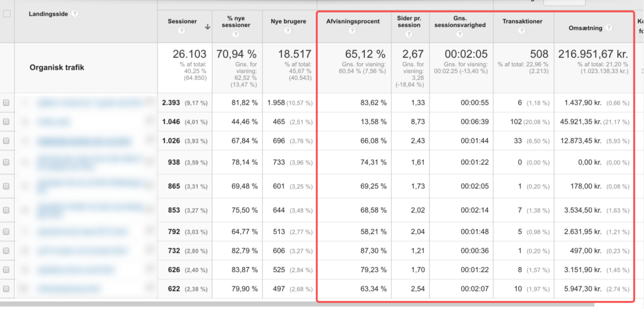Sort by Omsætning column header

(x=586, y=28)
